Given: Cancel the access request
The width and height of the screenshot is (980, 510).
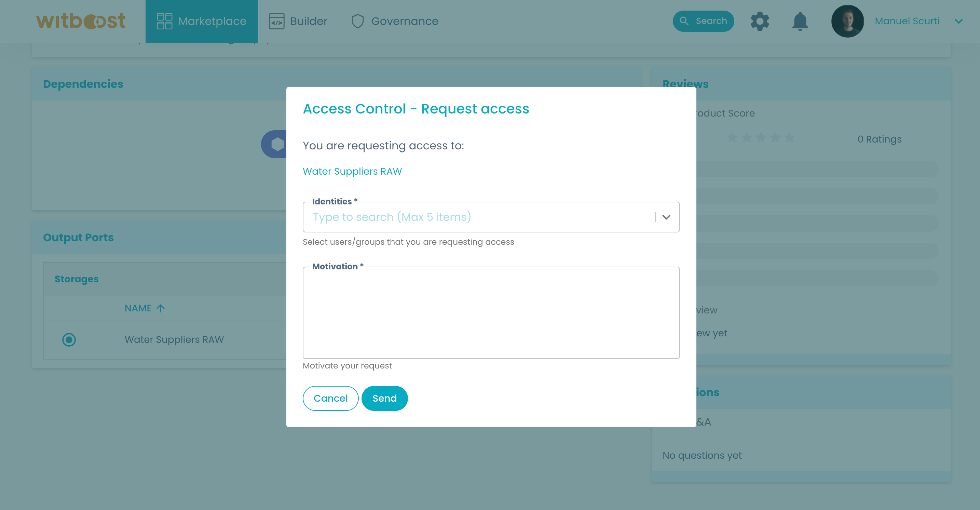Looking at the screenshot, I should [x=330, y=398].
